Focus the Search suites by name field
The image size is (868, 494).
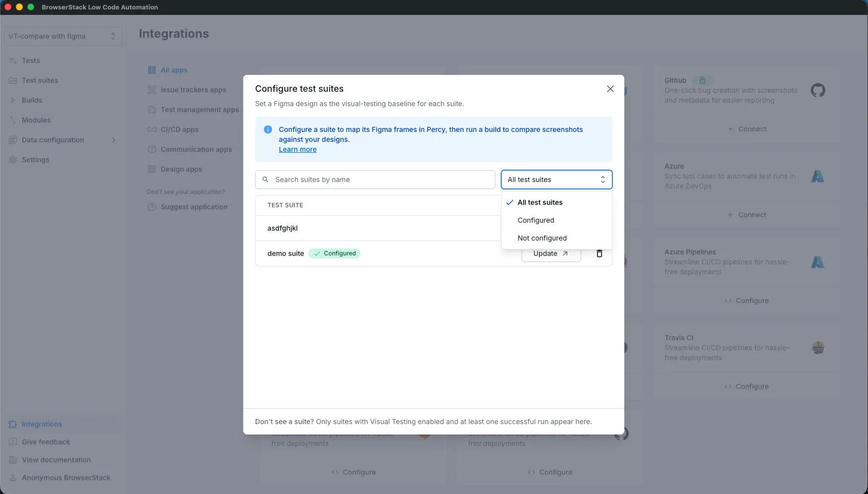click(x=375, y=180)
